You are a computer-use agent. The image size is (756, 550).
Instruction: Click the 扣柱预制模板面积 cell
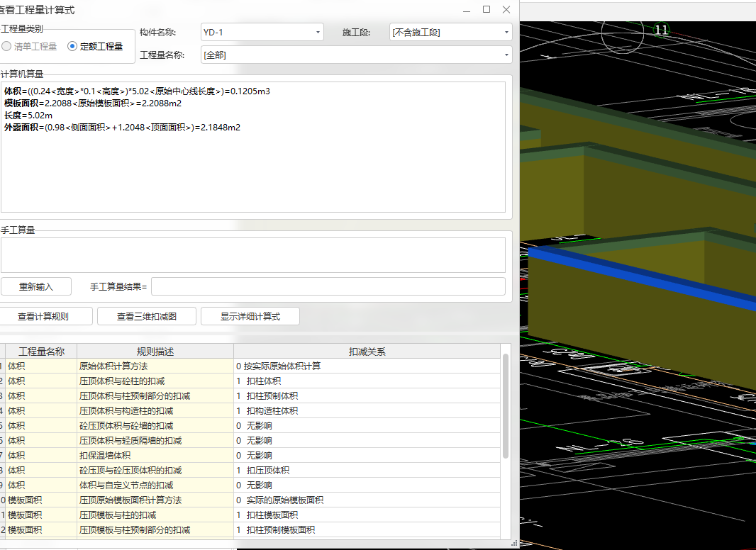point(367,529)
